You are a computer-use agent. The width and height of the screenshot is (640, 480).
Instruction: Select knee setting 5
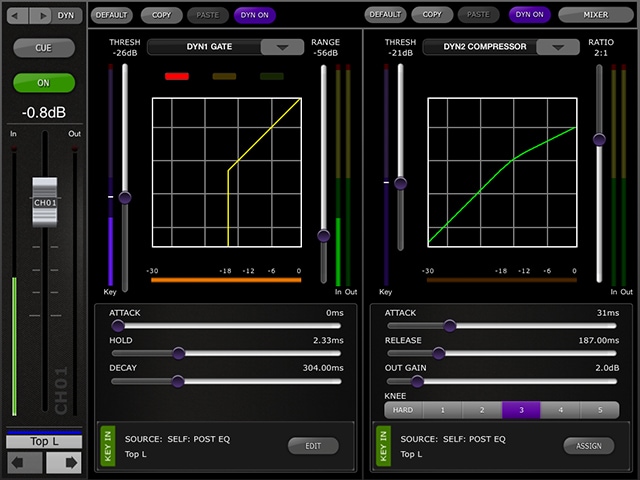tap(599, 410)
